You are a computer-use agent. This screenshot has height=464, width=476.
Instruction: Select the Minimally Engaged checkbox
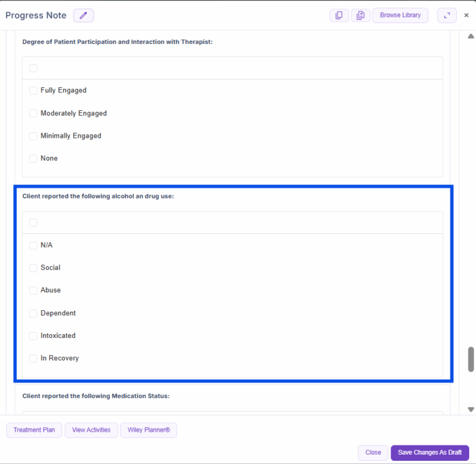tap(33, 136)
